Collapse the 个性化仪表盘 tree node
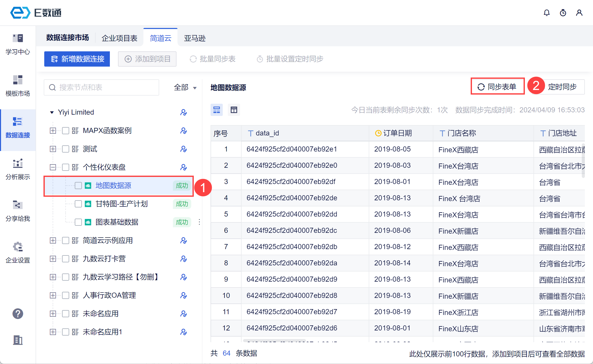The image size is (593, 364). tap(53, 167)
